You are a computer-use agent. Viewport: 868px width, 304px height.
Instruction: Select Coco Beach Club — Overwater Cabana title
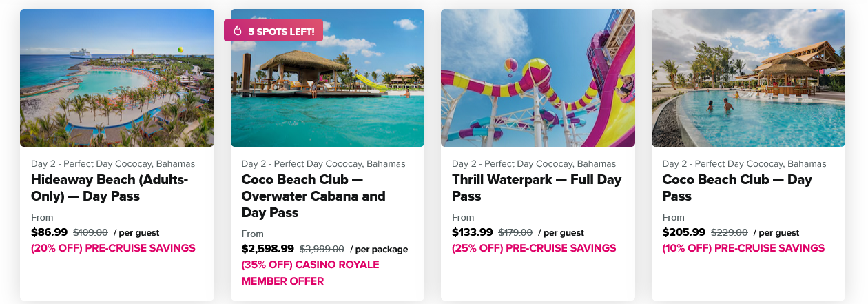(313, 196)
